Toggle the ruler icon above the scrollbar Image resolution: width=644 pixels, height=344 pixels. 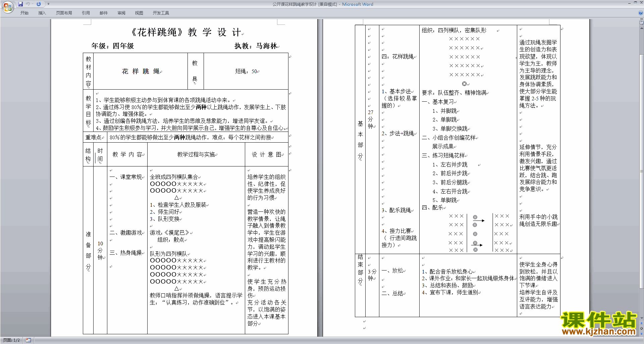click(x=641, y=23)
